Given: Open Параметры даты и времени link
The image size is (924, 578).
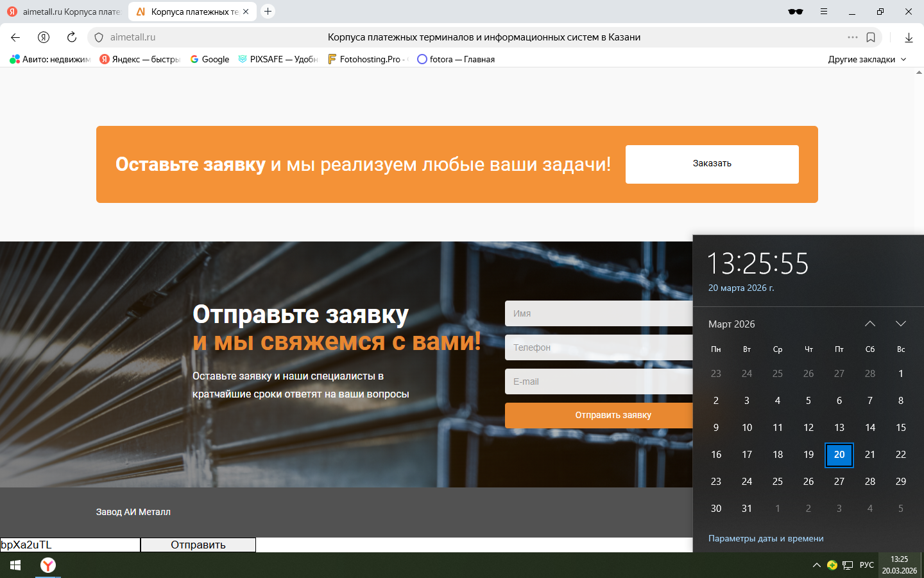Looking at the screenshot, I should 766,538.
